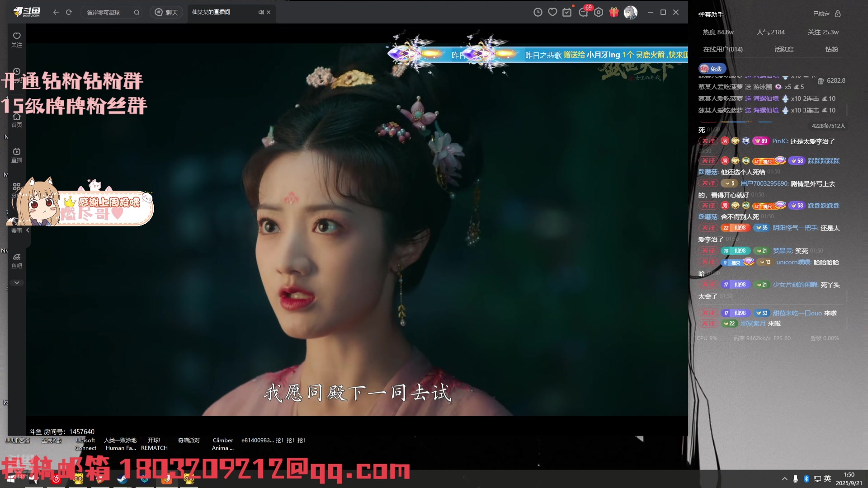Click username 少女片刻的闲暇 in chat

click(795, 285)
